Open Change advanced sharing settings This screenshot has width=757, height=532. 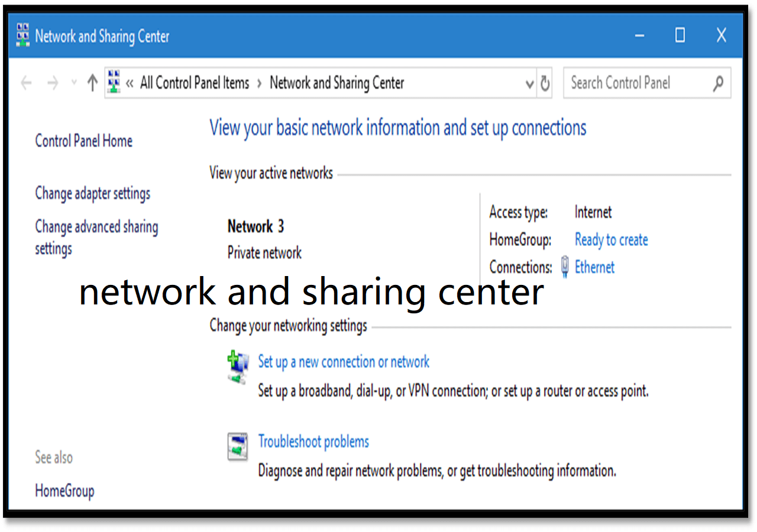click(x=96, y=238)
